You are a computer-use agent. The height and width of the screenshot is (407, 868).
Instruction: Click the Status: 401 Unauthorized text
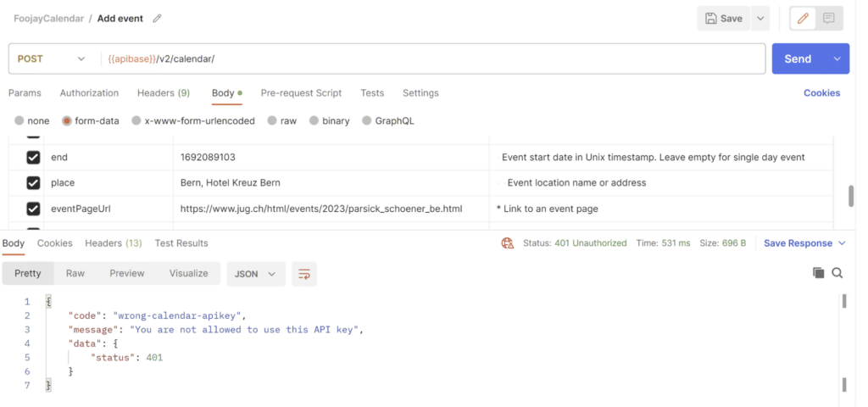point(575,243)
